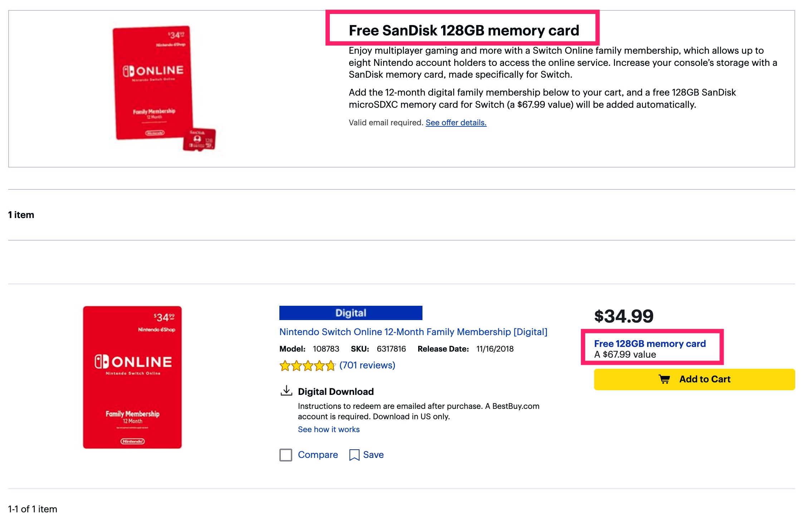Click the third star in the review rating
The height and width of the screenshot is (522, 812).
(x=308, y=366)
